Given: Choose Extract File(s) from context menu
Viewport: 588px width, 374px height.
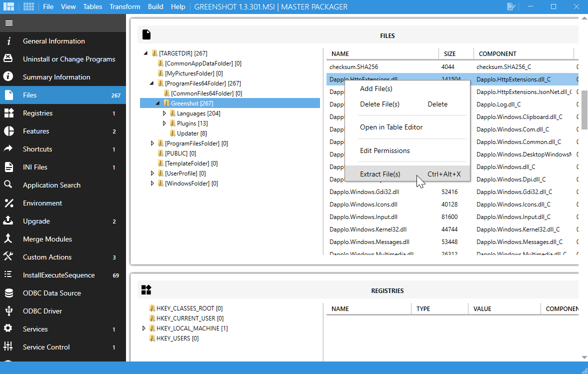Looking at the screenshot, I should (x=380, y=174).
